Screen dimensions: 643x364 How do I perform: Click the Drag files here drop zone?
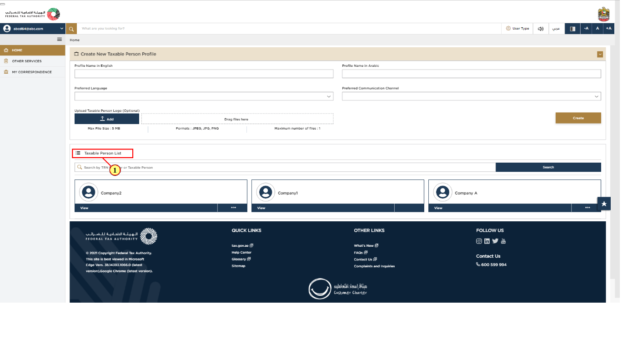237,119
